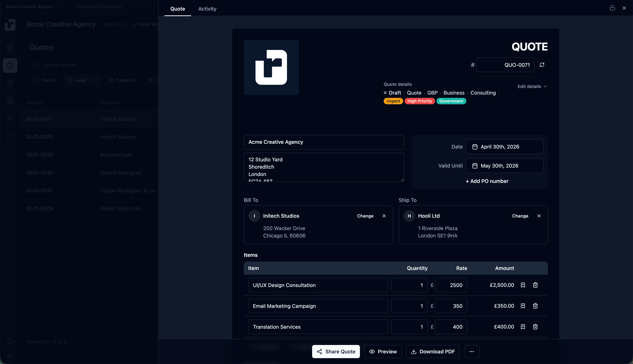633x364 pixels.
Task: Remove Initech Studios from Bill To
Action: 384,216
